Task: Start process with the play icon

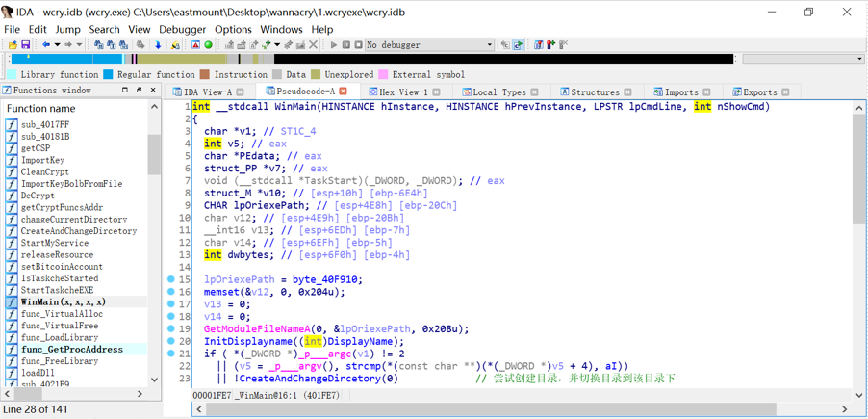Action: tap(334, 45)
